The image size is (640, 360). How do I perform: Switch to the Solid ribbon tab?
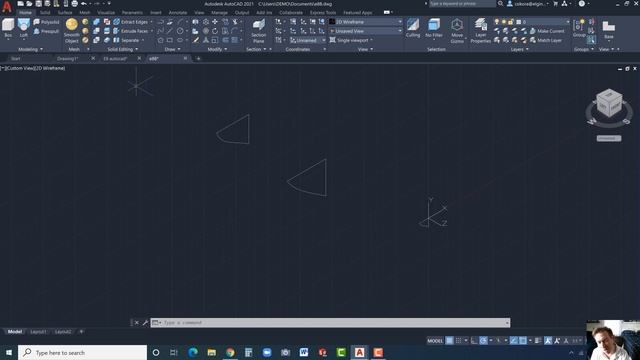(45, 13)
